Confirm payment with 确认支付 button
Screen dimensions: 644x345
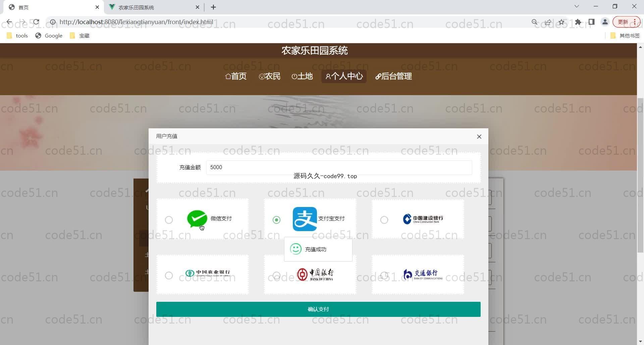[318, 309]
